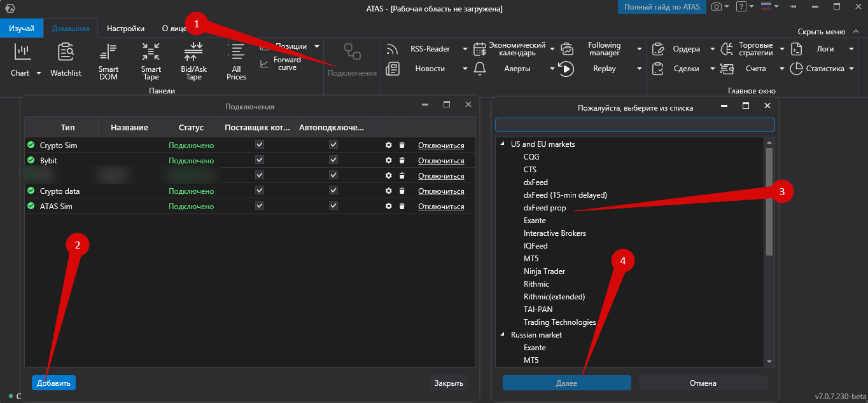Open the Smart Tape panel
868x403 pixels.
coord(151,61)
